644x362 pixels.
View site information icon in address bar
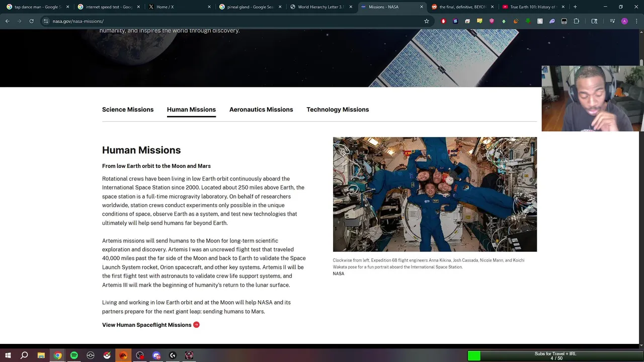pyautogui.click(x=46, y=21)
